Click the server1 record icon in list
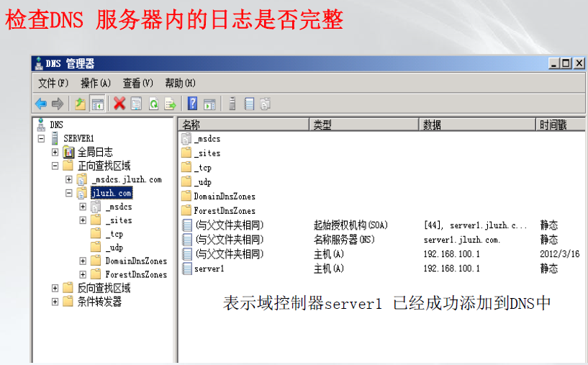The image size is (588, 365). (186, 269)
